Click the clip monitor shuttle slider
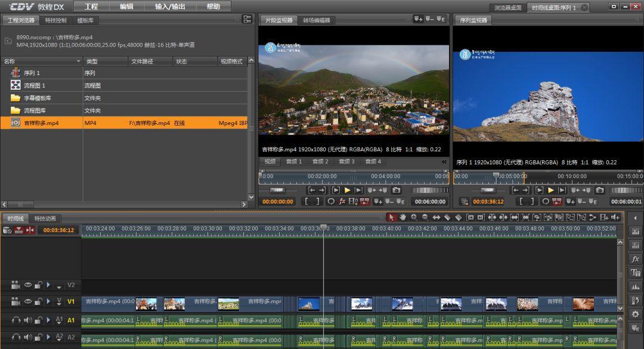Viewport: 644px width, 349px height. point(277,191)
